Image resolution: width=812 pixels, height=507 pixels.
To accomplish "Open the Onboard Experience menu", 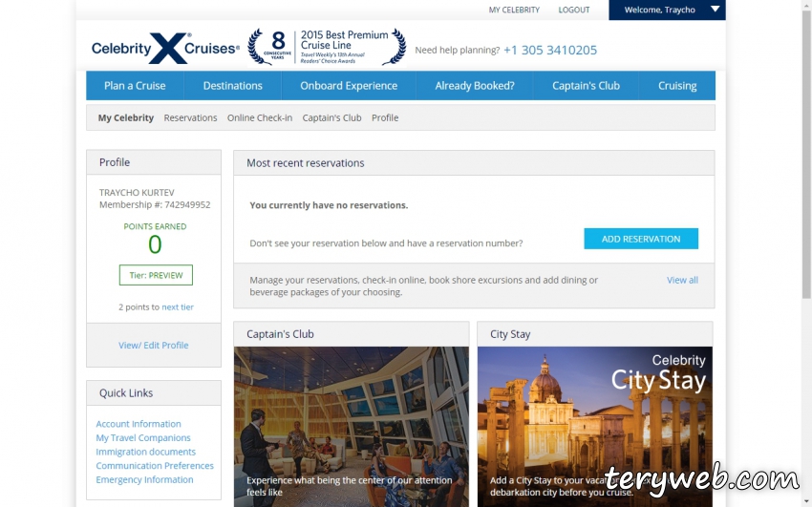I will [349, 85].
